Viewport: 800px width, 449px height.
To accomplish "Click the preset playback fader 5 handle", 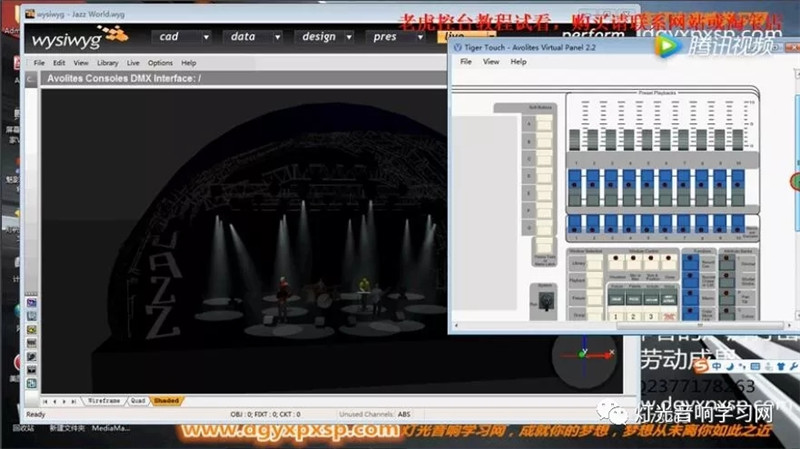I will click(x=647, y=140).
